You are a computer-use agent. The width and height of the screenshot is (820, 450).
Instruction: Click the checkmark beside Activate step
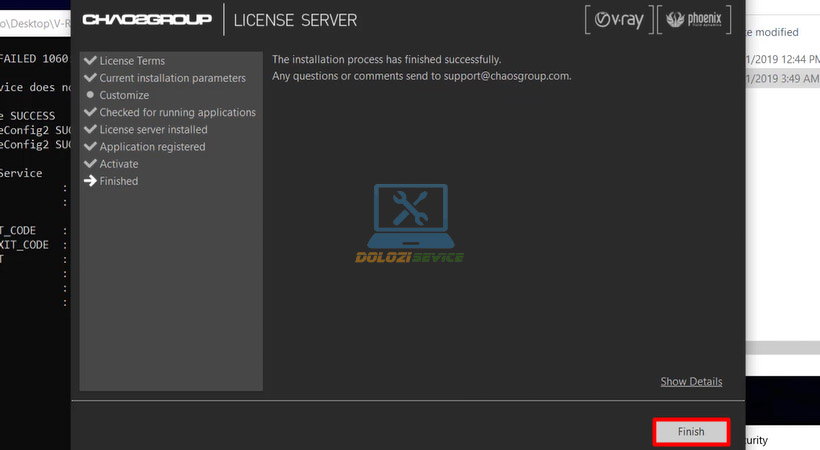coord(91,164)
